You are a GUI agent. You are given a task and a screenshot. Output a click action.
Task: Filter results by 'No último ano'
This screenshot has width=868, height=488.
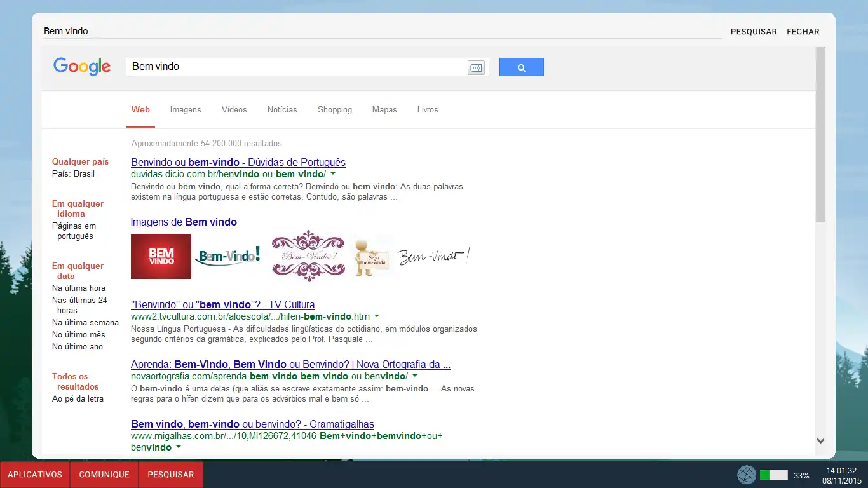(78, 346)
